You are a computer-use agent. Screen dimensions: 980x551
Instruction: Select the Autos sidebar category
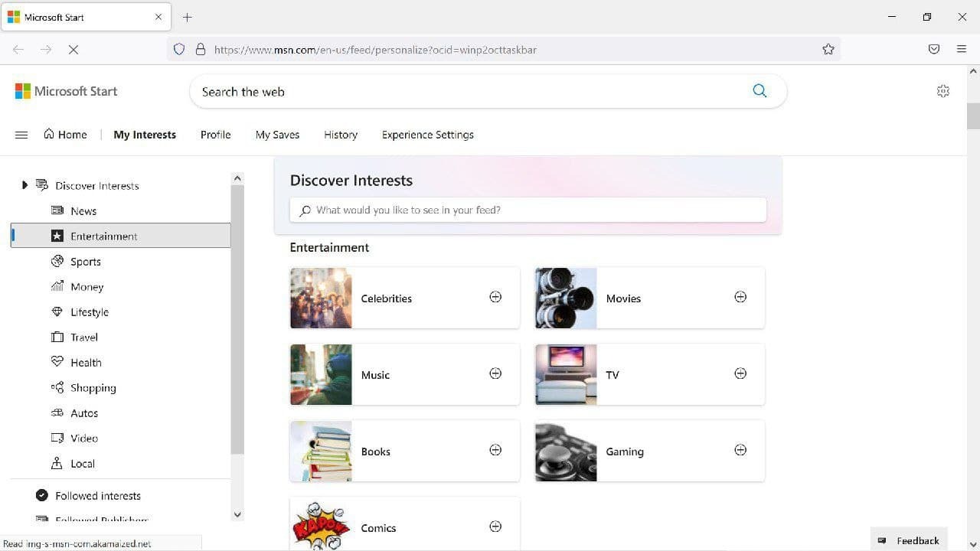coord(120,412)
